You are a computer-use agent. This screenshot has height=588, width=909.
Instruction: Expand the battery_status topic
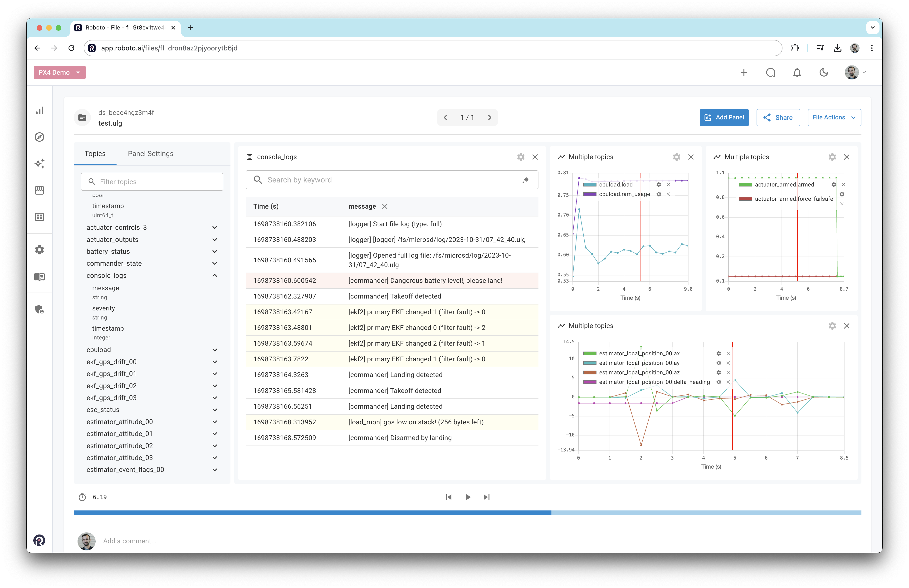pos(215,252)
